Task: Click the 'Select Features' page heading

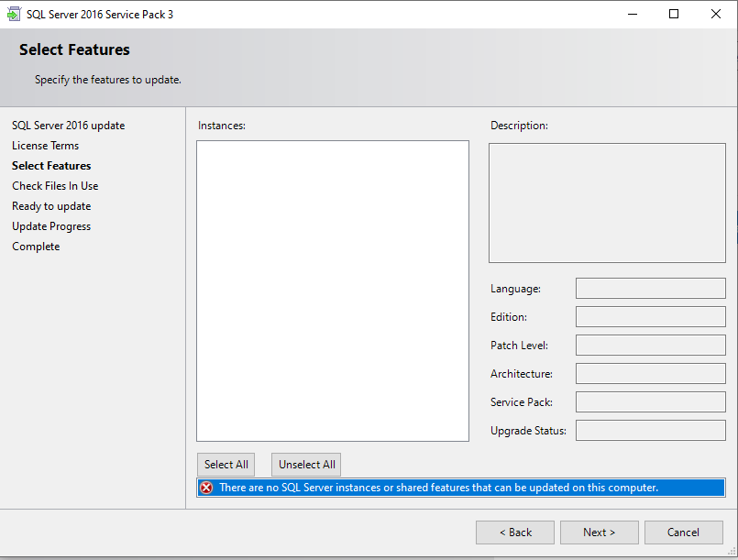Action: click(74, 49)
